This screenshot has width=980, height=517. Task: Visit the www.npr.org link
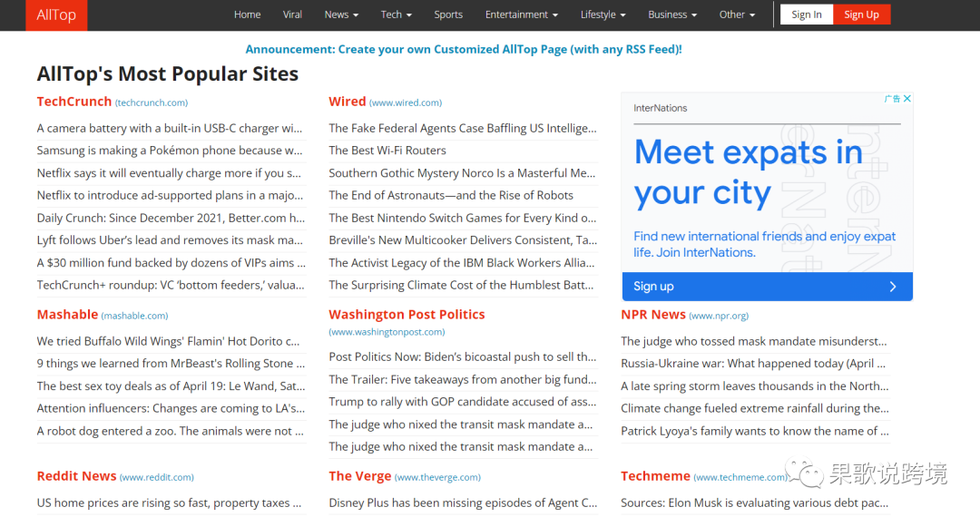tap(719, 316)
